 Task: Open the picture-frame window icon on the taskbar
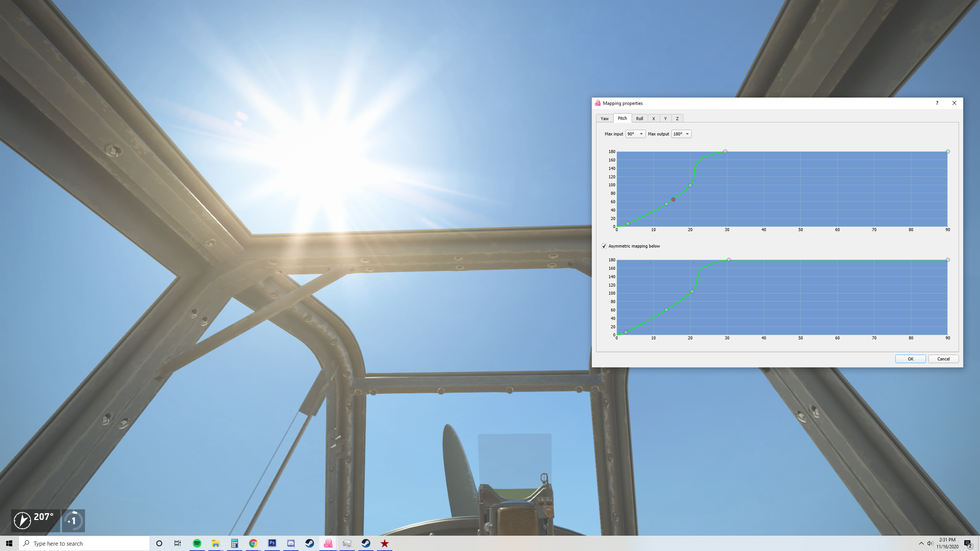347,543
